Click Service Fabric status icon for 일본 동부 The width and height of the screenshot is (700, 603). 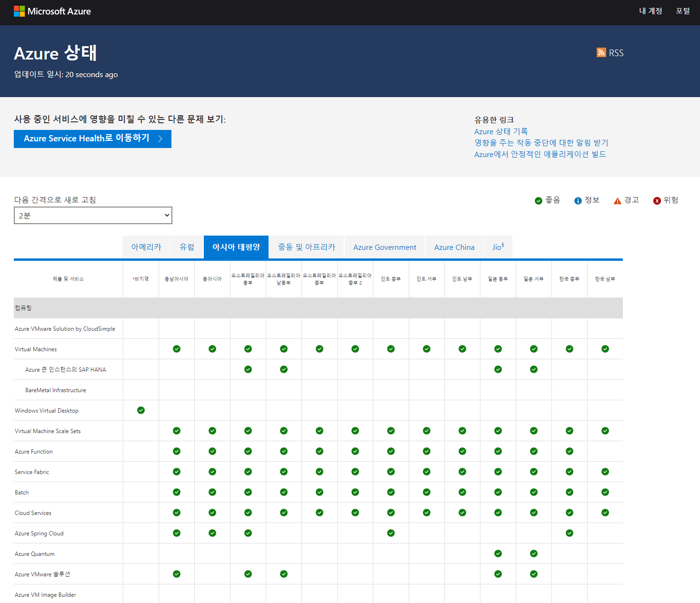point(498,472)
